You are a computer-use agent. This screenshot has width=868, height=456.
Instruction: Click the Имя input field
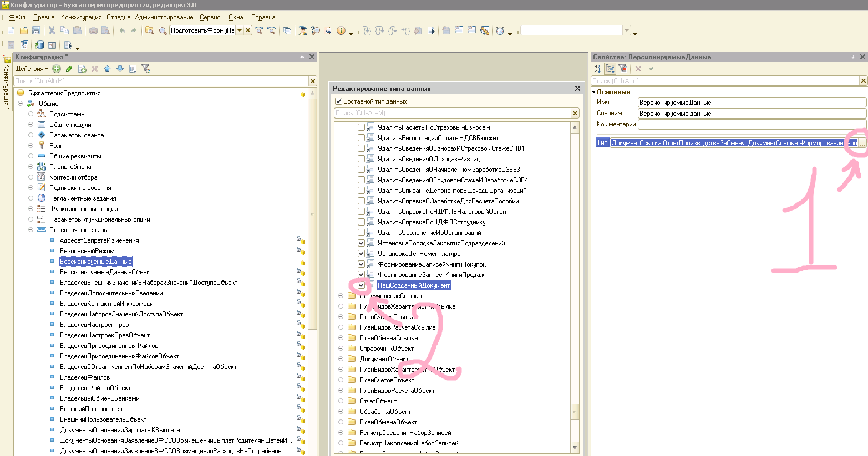tap(752, 103)
